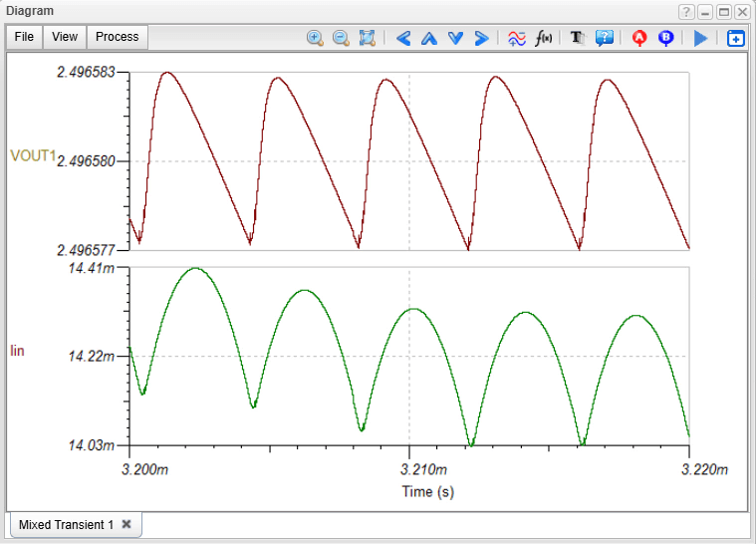Screen dimensions: 756x544
Task: Open the View menu
Action: tap(65, 37)
